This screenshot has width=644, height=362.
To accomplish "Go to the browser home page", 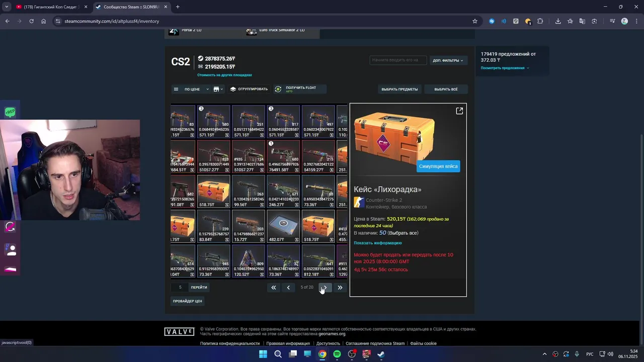I will pos(43,21).
